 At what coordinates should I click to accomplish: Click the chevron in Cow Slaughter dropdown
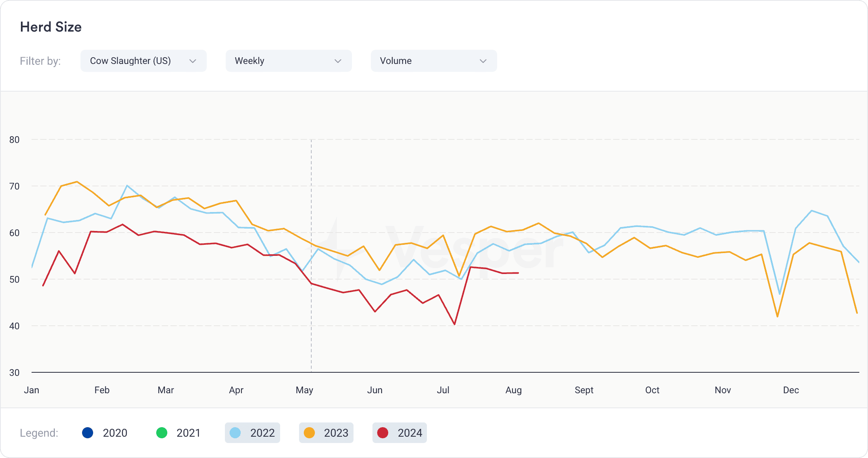click(193, 61)
